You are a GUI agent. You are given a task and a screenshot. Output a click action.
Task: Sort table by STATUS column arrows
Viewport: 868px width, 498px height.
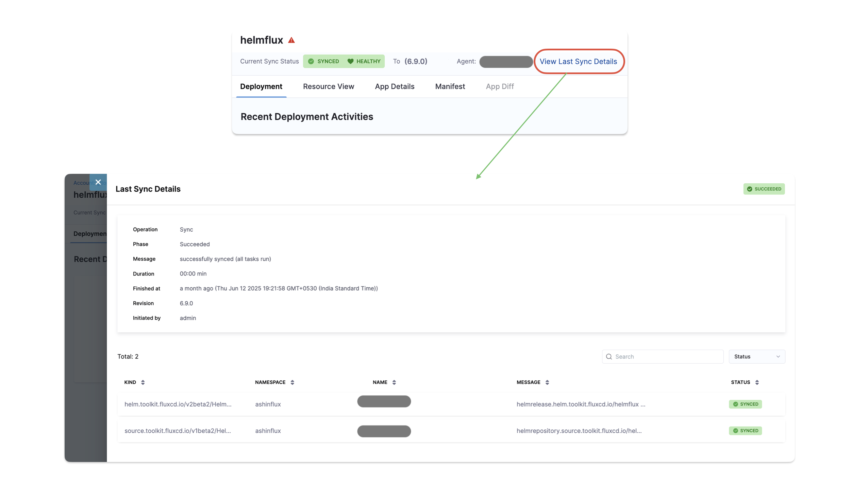click(x=757, y=382)
